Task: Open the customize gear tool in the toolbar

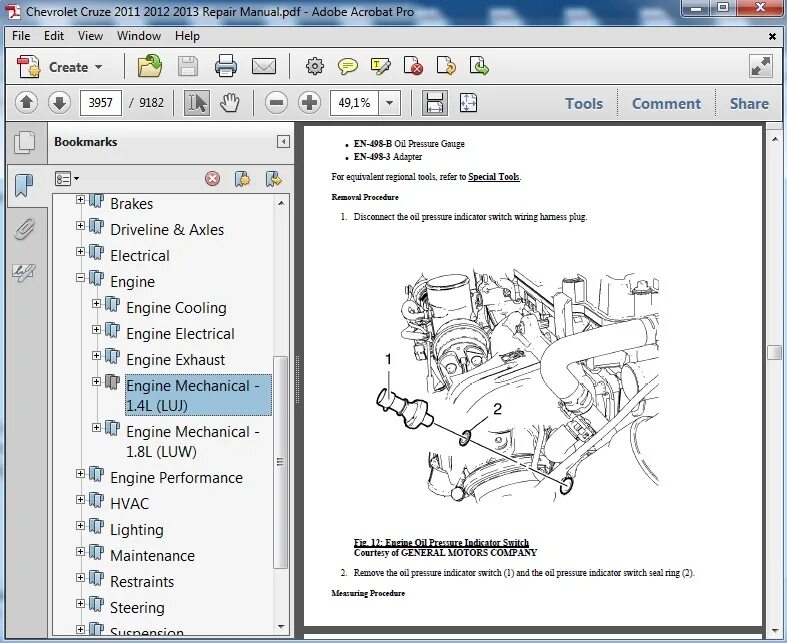Action: (x=315, y=66)
